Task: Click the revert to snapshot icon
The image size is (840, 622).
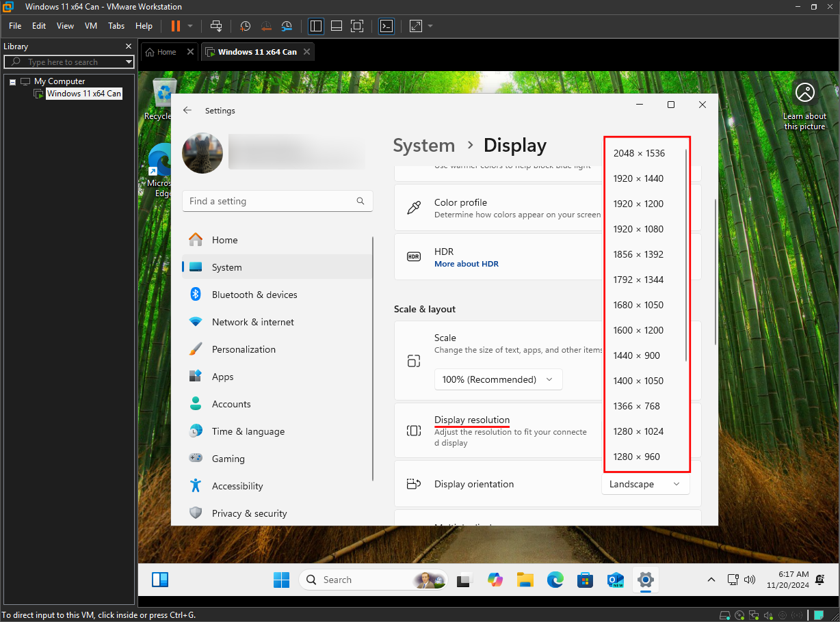Action: [x=266, y=26]
